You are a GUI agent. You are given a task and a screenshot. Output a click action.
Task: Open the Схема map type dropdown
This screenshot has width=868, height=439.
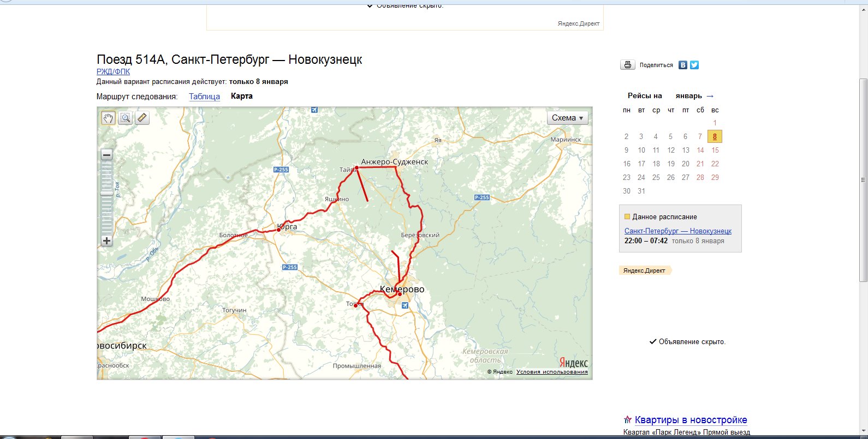point(567,118)
